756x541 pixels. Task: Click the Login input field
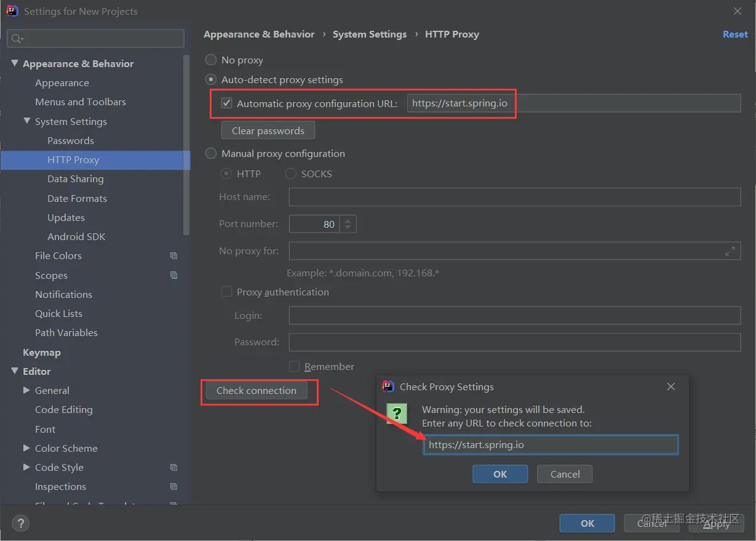(x=515, y=315)
